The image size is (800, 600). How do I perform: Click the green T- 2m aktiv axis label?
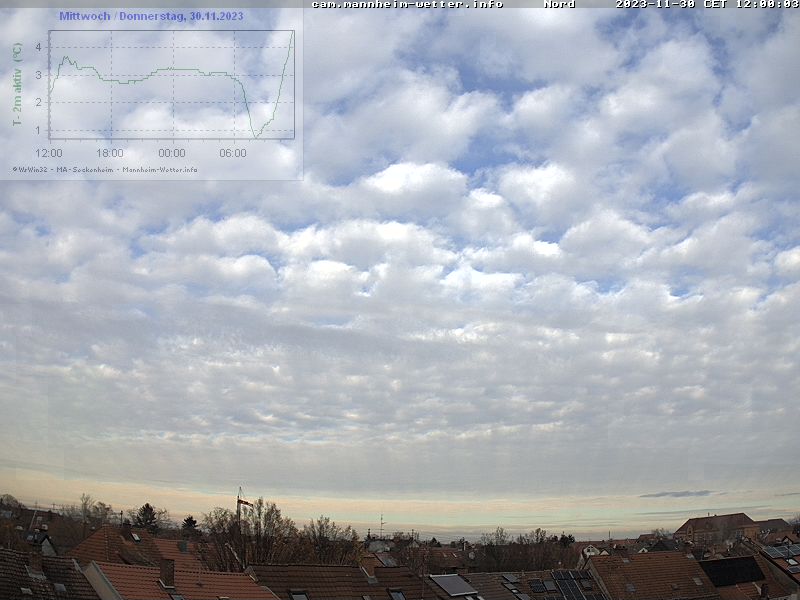tap(17, 85)
